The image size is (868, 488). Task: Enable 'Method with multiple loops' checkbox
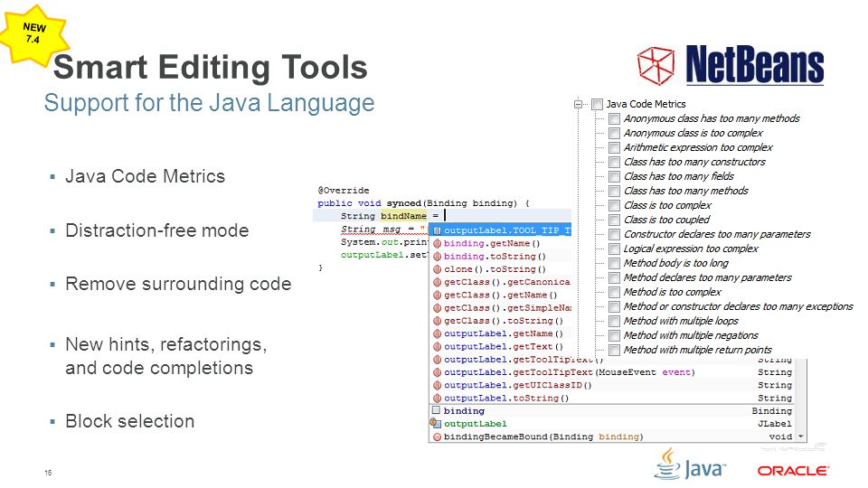[614, 321]
